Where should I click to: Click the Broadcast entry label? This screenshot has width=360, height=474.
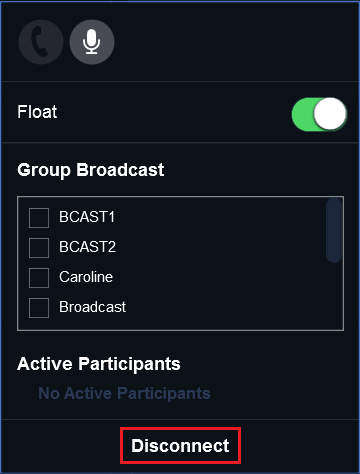coord(93,307)
